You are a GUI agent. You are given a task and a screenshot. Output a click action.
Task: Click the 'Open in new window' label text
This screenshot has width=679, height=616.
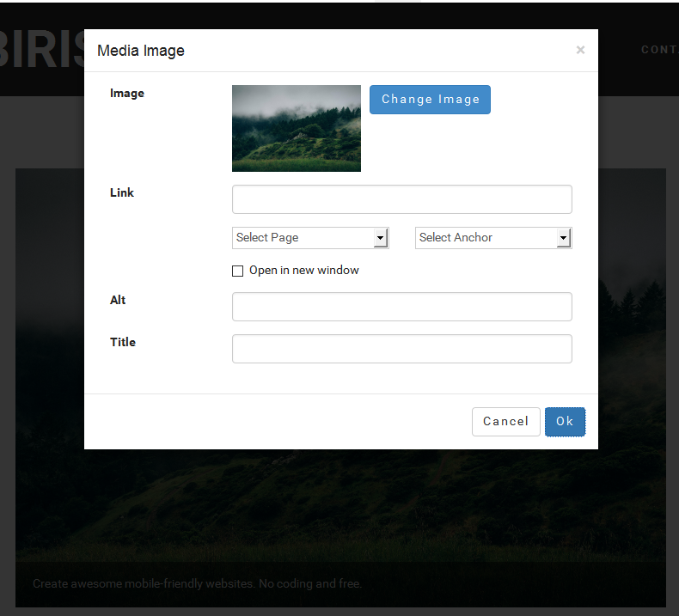coord(304,270)
